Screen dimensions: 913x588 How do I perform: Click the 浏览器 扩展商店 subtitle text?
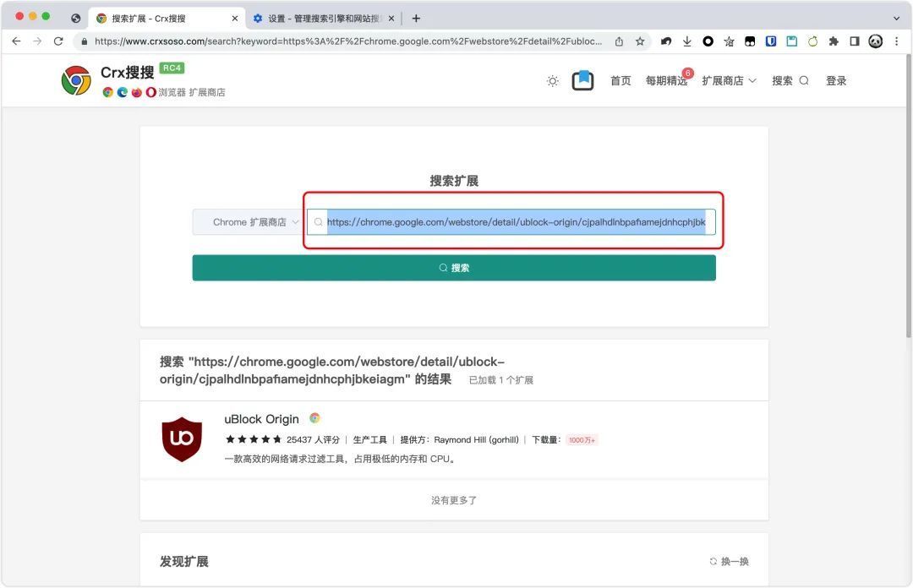192,92
